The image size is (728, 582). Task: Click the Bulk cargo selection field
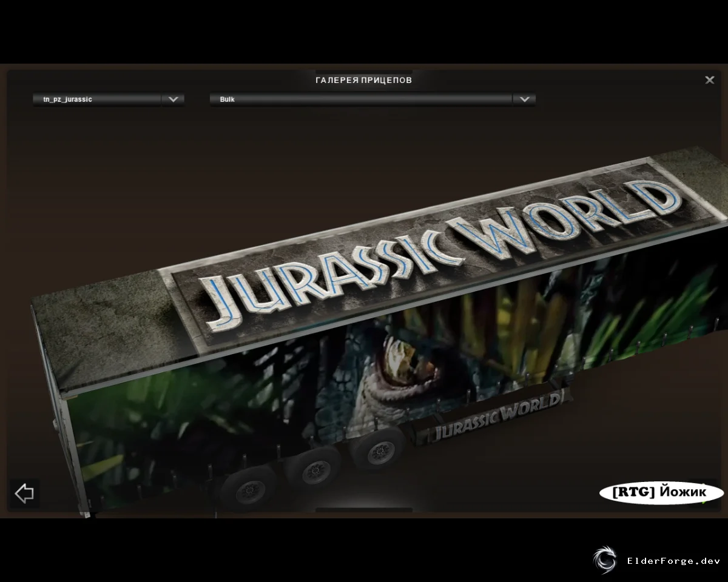click(361, 99)
